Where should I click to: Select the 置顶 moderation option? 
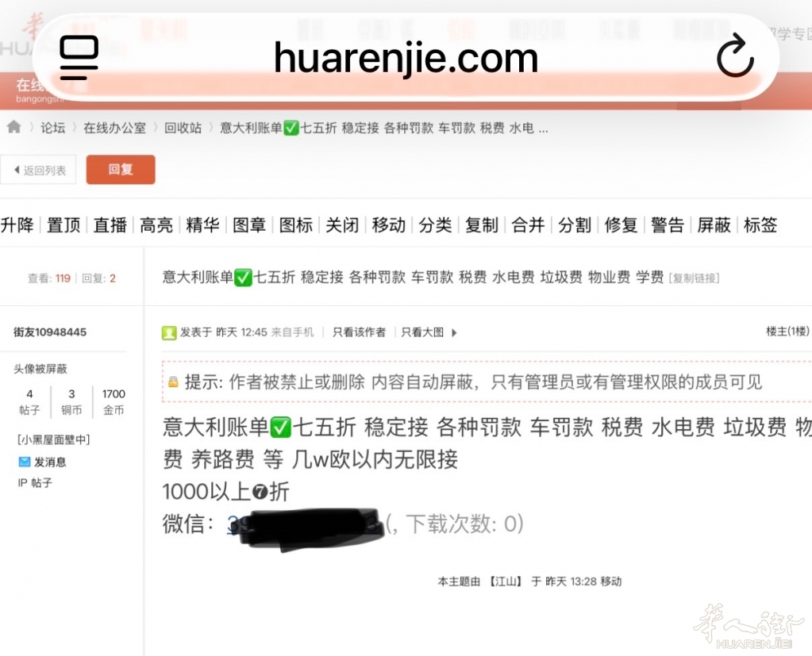click(63, 225)
